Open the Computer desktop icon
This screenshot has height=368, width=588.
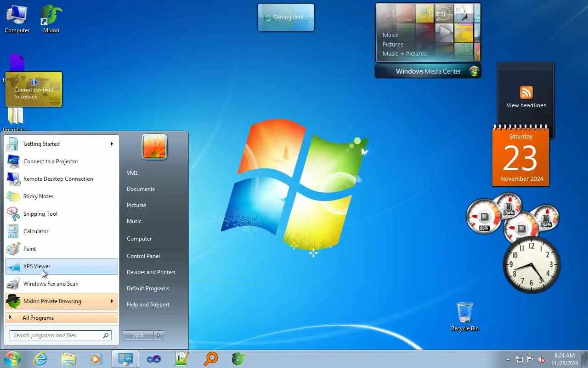click(17, 19)
